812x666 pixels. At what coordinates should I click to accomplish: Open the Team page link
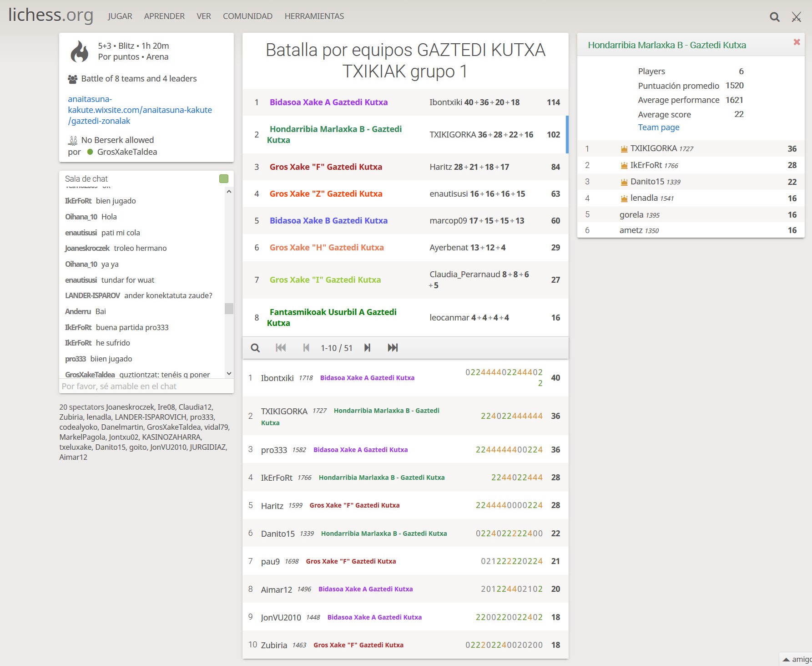click(658, 127)
